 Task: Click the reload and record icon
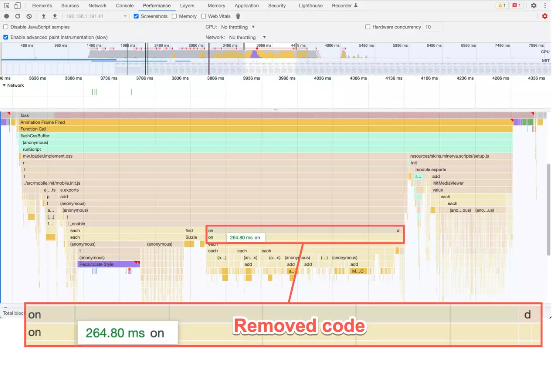click(18, 16)
